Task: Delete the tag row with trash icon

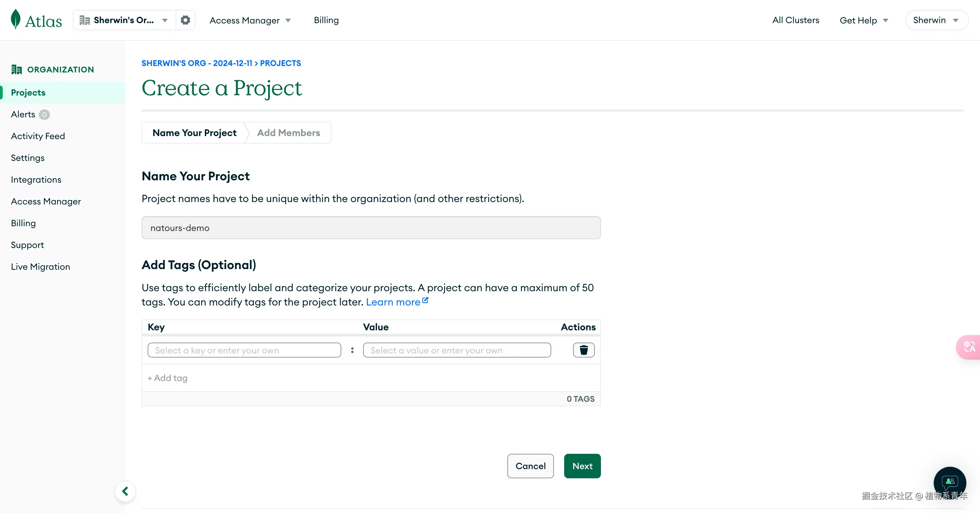Action: click(x=584, y=350)
